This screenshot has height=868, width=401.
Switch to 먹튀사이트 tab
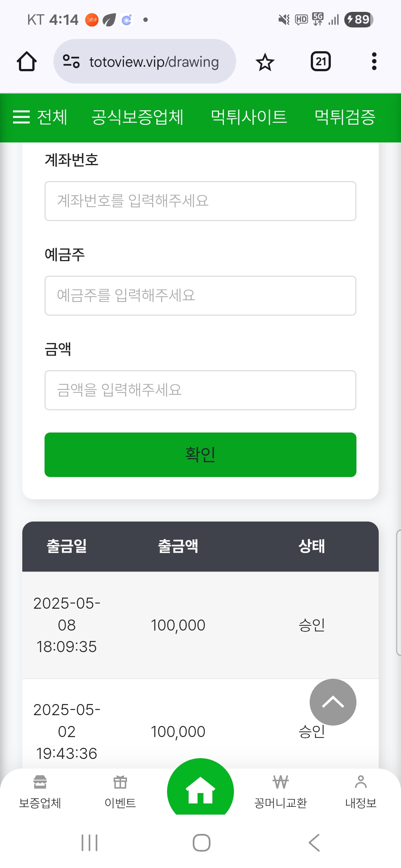pos(249,117)
